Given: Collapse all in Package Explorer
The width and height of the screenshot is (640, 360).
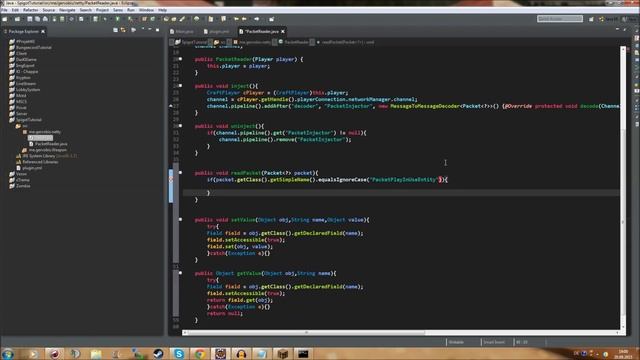Looking at the screenshot, I should click(x=116, y=30).
